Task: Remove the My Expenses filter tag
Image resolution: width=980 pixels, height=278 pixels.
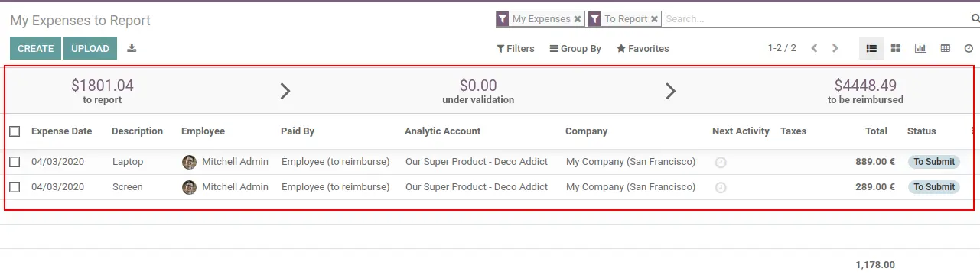Action: (578, 19)
